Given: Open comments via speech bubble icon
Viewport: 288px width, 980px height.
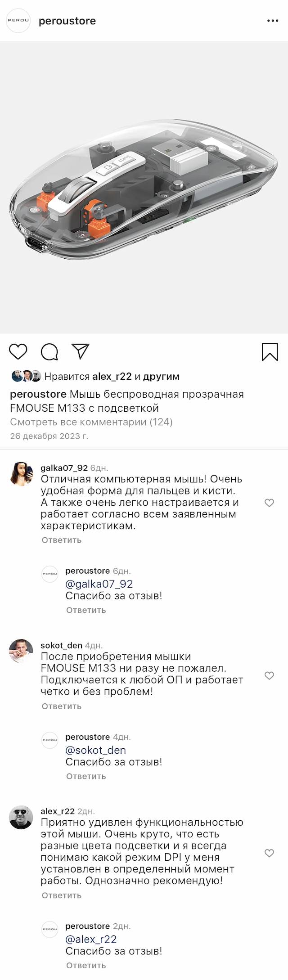Looking at the screenshot, I should (x=49, y=352).
